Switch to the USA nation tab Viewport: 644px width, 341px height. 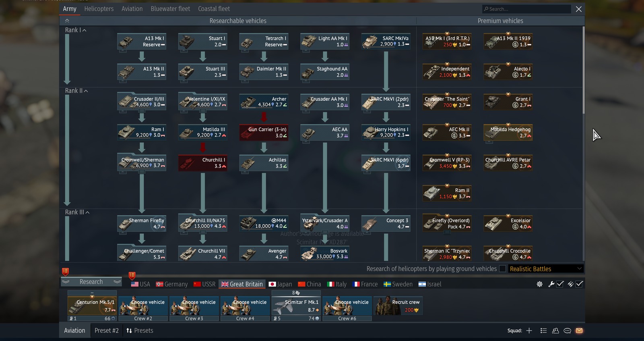coord(140,284)
